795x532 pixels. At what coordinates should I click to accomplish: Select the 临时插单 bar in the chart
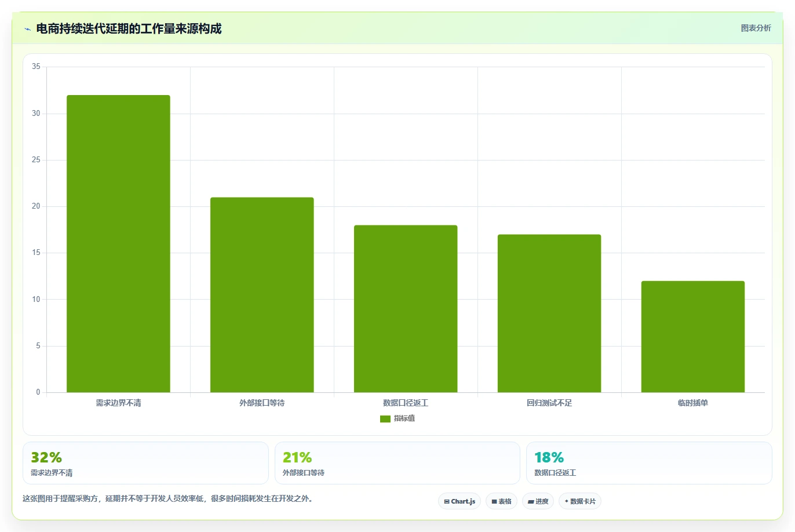[693, 337]
